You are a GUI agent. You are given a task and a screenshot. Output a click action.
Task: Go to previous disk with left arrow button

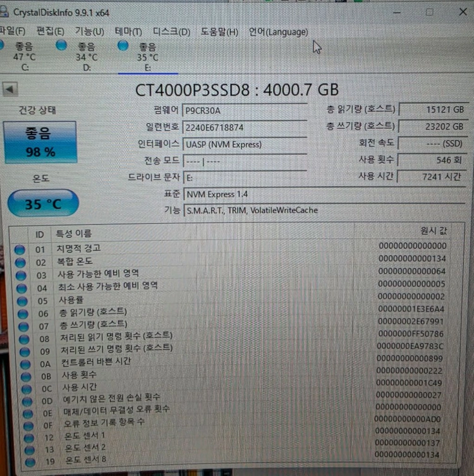pyautogui.click(x=10, y=89)
